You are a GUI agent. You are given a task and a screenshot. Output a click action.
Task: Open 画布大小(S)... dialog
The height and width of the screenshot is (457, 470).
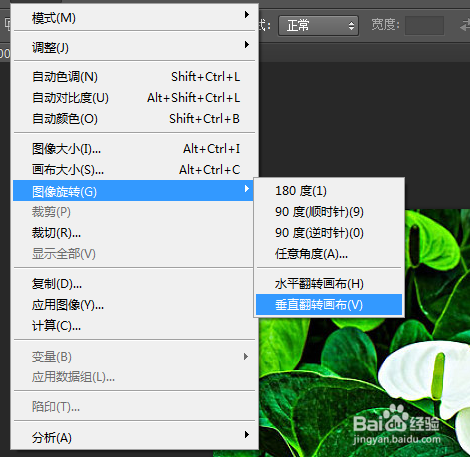click(x=134, y=170)
